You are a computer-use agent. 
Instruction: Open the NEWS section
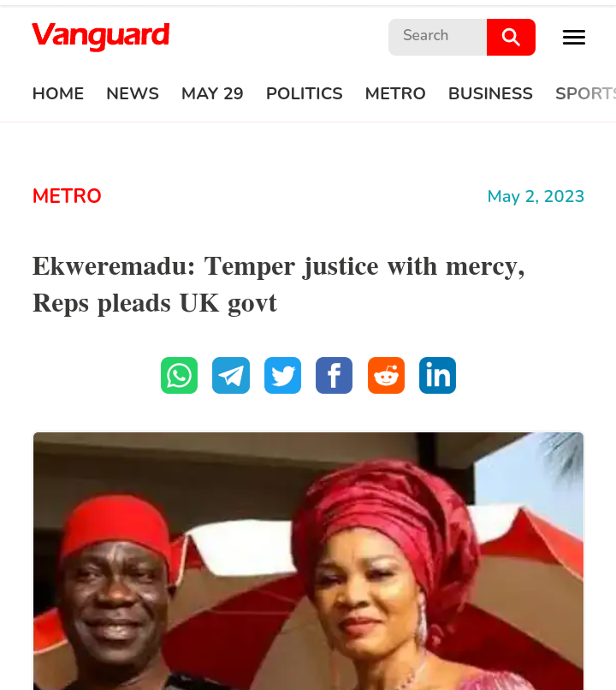pos(133,93)
